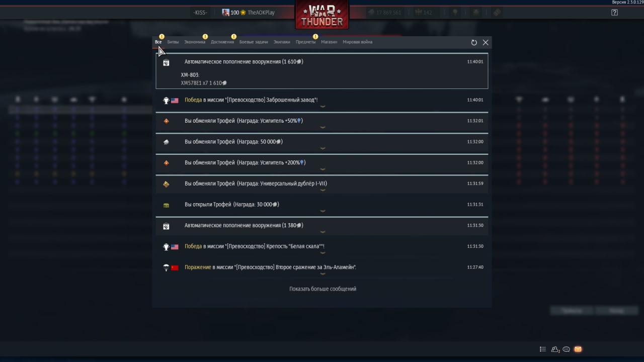
Task: Click TheAOKPlay player profile avatar
Action: [226, 13]
